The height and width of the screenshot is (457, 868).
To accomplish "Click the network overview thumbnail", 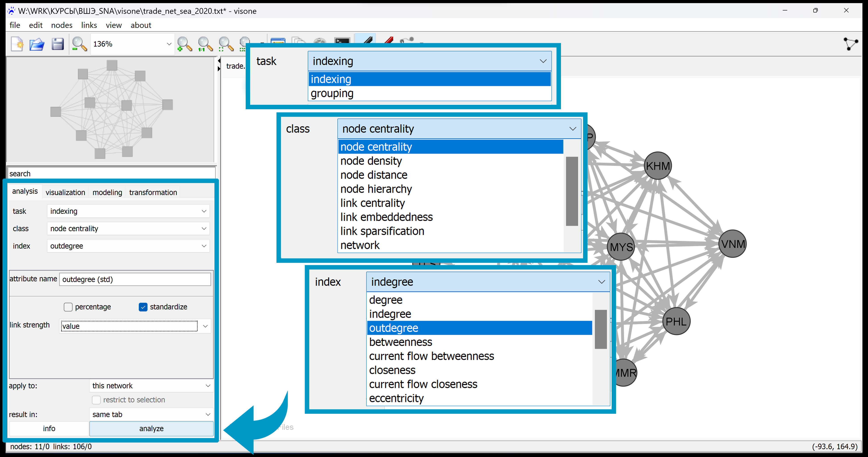I will pos(110,110).
